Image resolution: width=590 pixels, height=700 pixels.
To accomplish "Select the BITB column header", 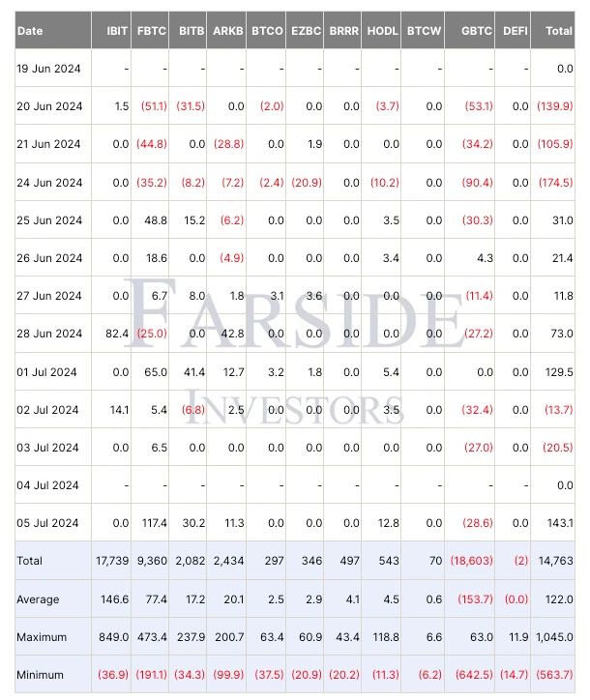I will pos(191,31).
